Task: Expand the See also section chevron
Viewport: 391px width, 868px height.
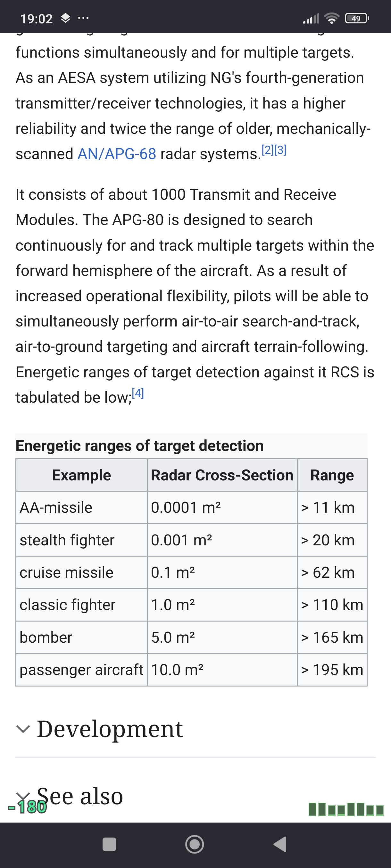Action: click(23, 796)
